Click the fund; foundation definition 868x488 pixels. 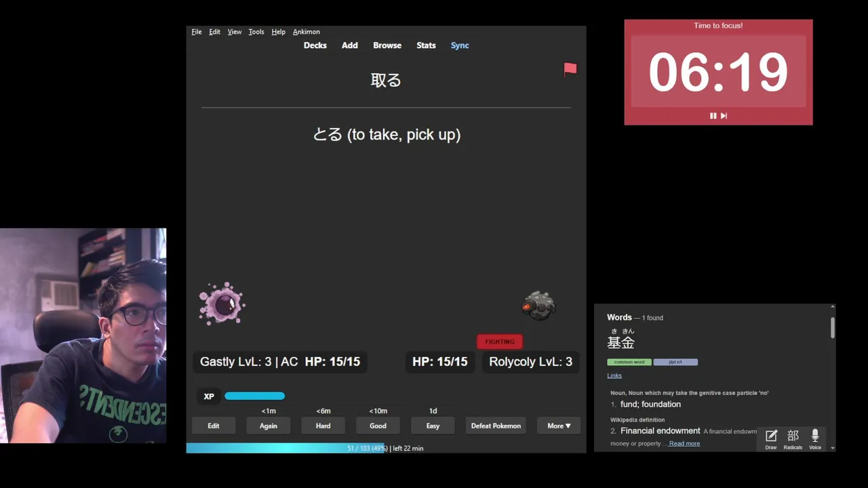(650, 404)
